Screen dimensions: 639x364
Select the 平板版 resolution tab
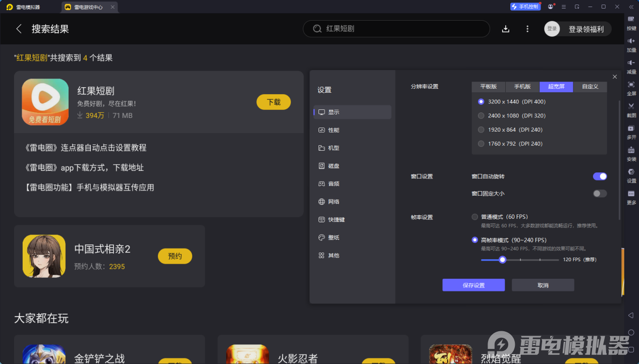pos(488,87)
